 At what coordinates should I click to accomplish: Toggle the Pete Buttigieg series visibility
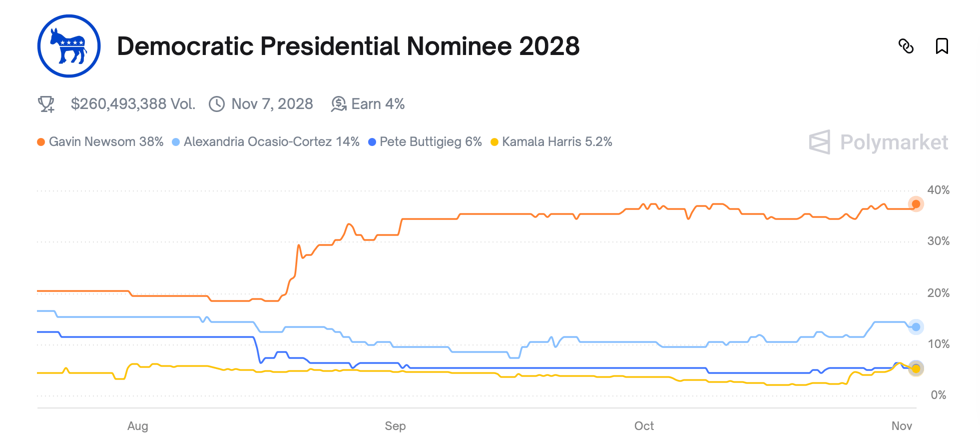(430, 141)
